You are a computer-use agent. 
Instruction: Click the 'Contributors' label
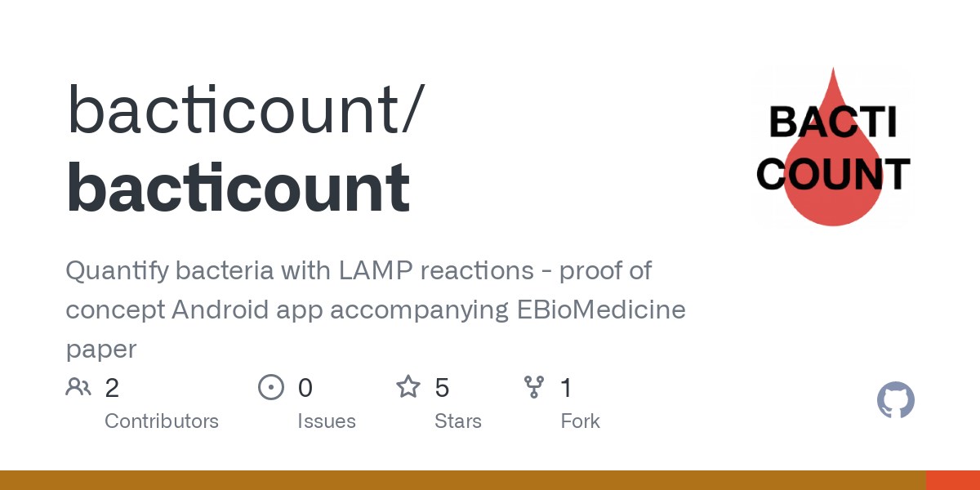click(162, 421)
